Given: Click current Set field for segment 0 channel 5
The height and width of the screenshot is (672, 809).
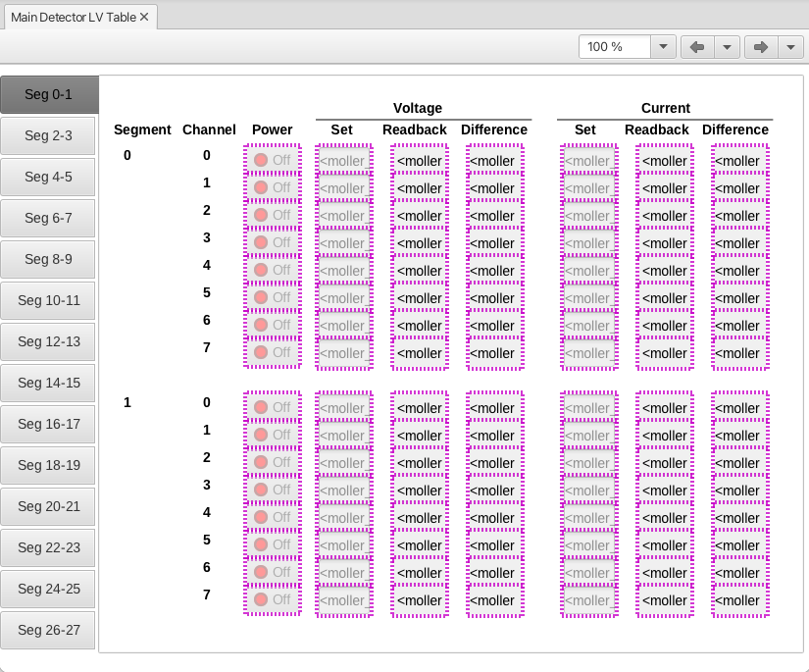Looking at the screenshot, I should [588, 298].
